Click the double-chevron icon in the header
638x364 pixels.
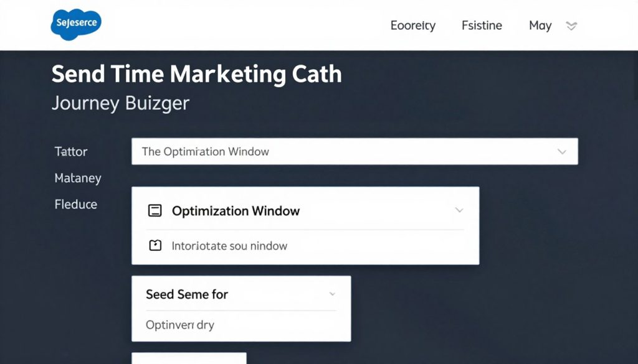[571, 26]
